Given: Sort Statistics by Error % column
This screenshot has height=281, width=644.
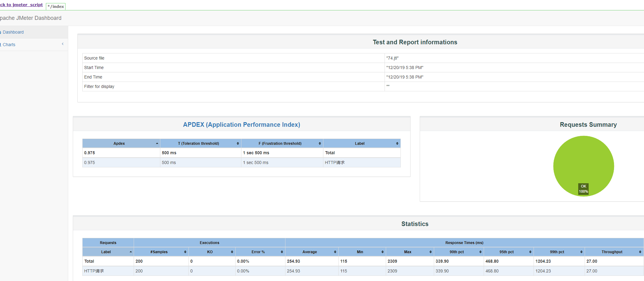Looking at the screenshot, I should tap(260, 252).
